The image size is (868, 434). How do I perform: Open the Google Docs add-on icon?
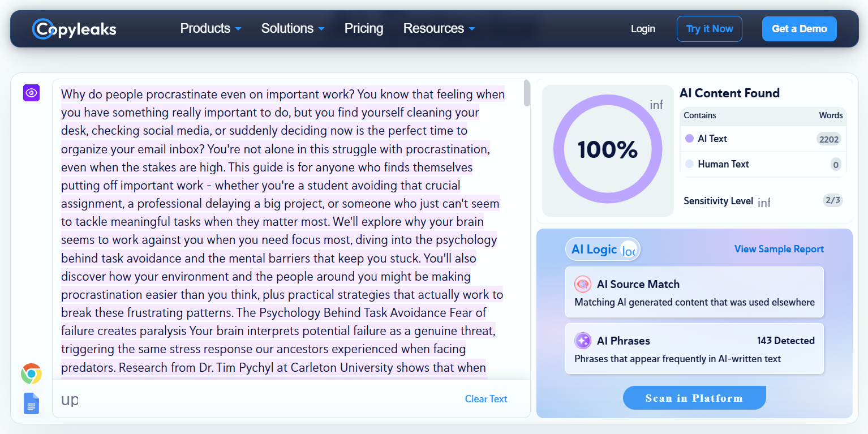coord(31,403)
